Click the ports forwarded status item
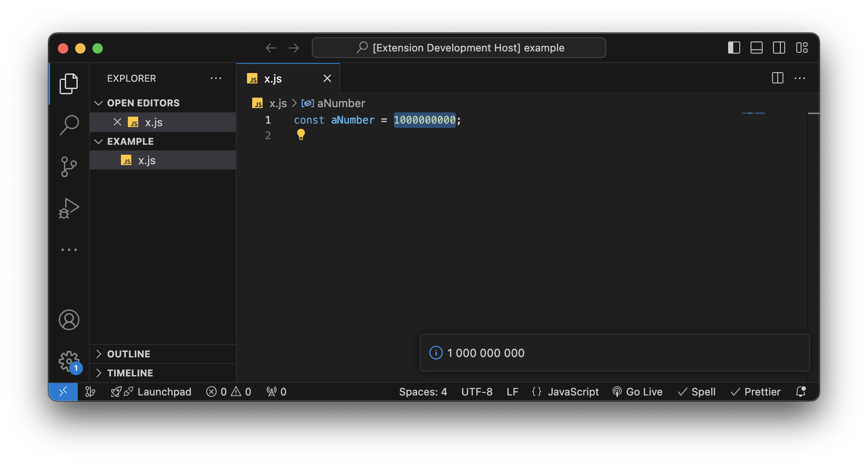The width and height of the screenshot is (868, 465). pyautogui.click(x=276, y=392)
